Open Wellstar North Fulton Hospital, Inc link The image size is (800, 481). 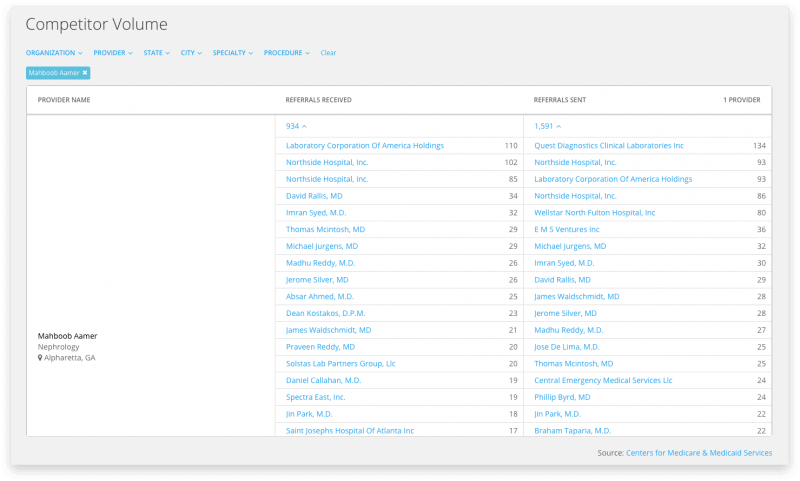[x=594, y=213]
